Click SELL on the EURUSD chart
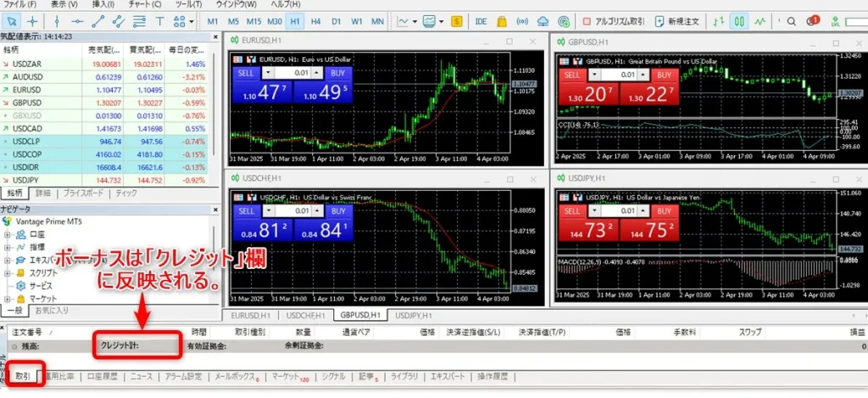This screenshot has height=398, width=868. (245, 73)
